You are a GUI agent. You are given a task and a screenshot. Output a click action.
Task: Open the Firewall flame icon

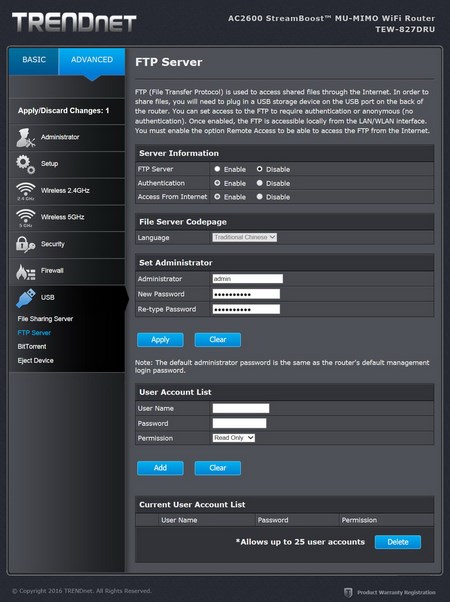pos(25,271)
